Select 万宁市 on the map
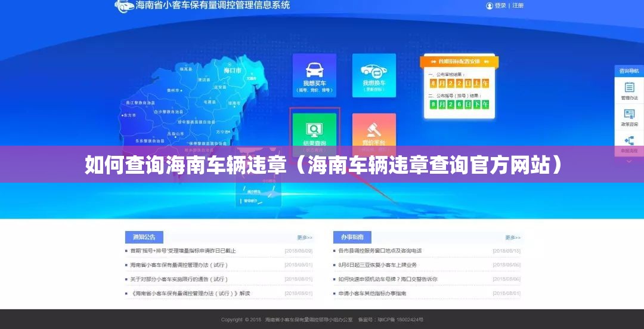Screen dimensions: 644x329 [x=222, y=132]
